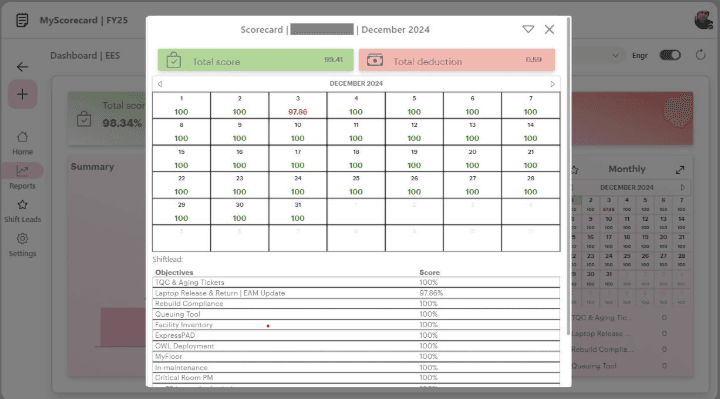This screenshot has height=399, width=720.
Task: Select December 22 calendar cell
Action: point(181,185)
